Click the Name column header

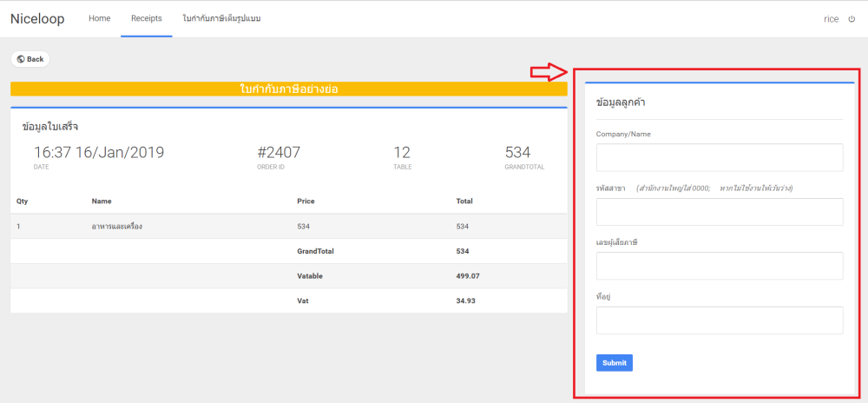coord(102,201)
